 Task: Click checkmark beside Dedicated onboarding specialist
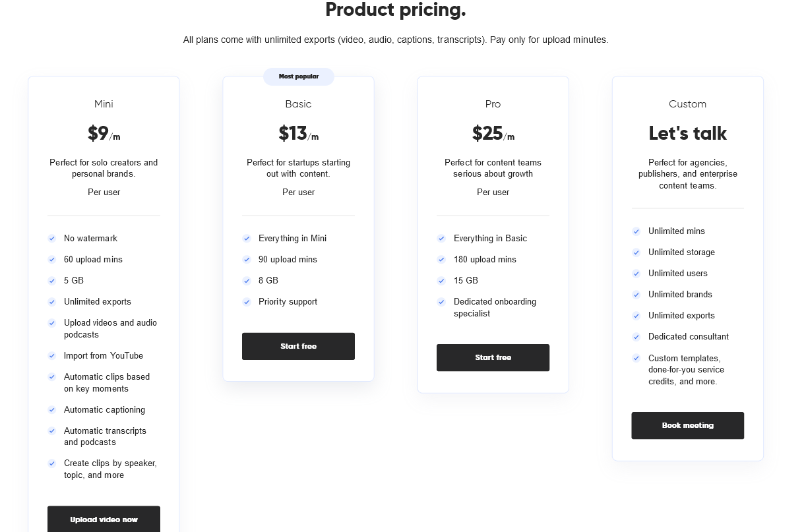tap(441, 302)
